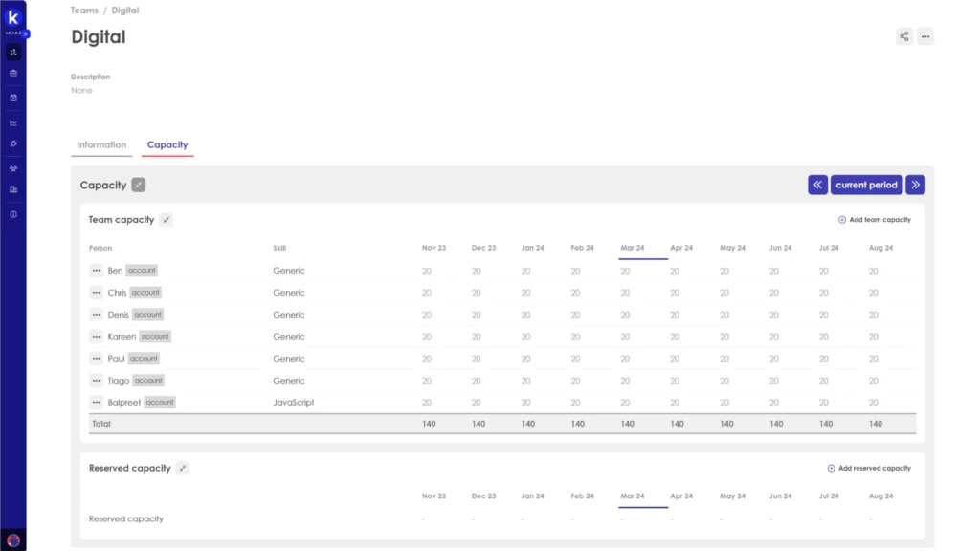Click the account tag beside Chris
980x551 pixels.
coord(145,293)
